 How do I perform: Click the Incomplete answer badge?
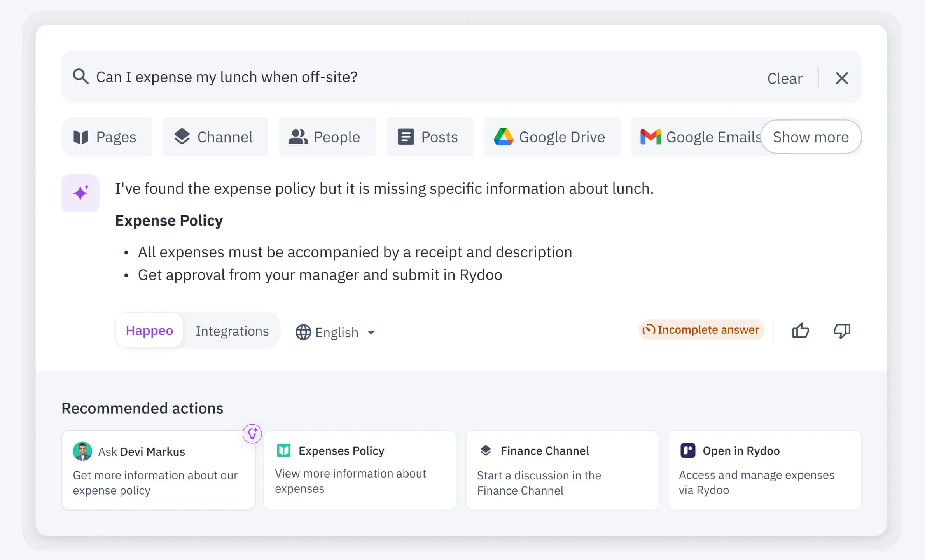pos(701,330)
